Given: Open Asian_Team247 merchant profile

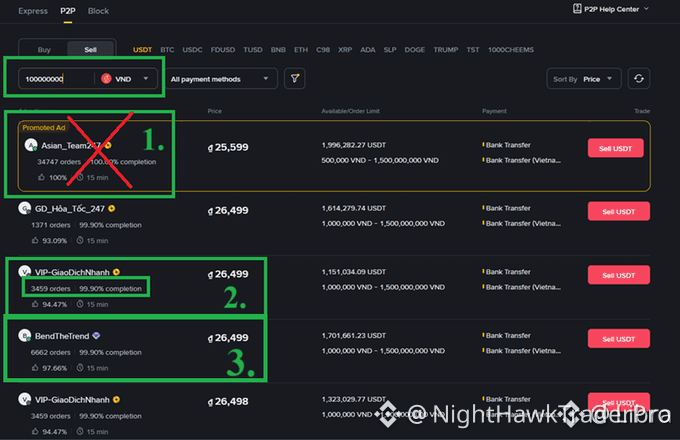Looking at the screenshot, I should pyautogui.click(x=71, y=146).
